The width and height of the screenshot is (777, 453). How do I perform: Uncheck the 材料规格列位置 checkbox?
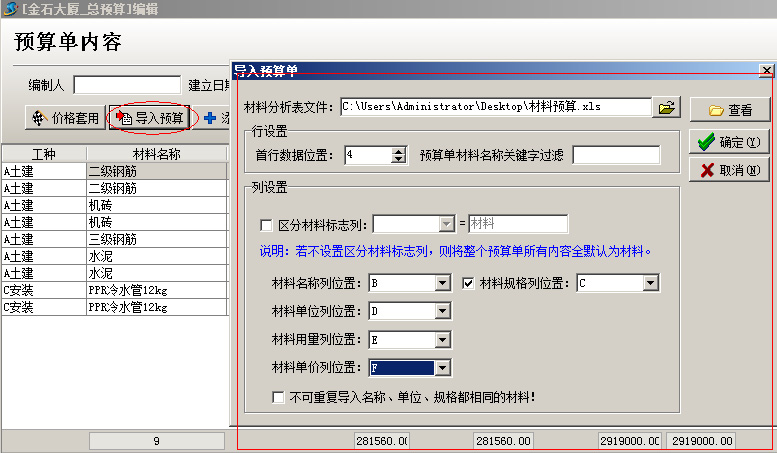pos(468,283)
